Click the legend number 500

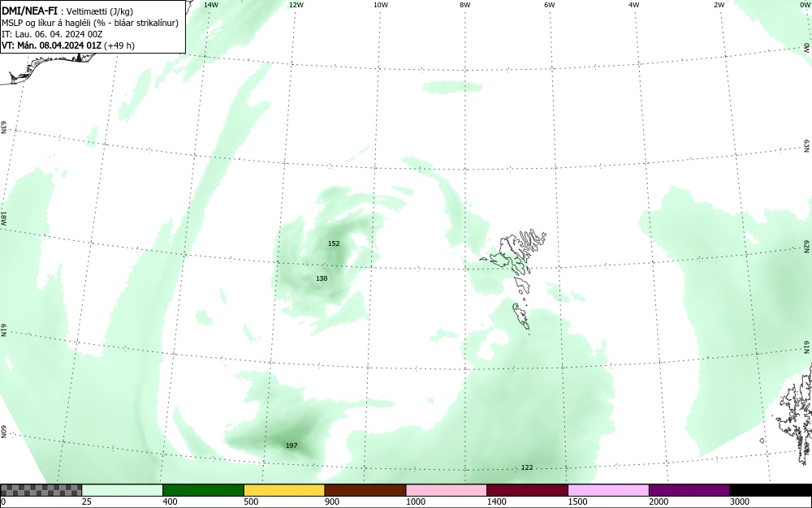[251, 502]
